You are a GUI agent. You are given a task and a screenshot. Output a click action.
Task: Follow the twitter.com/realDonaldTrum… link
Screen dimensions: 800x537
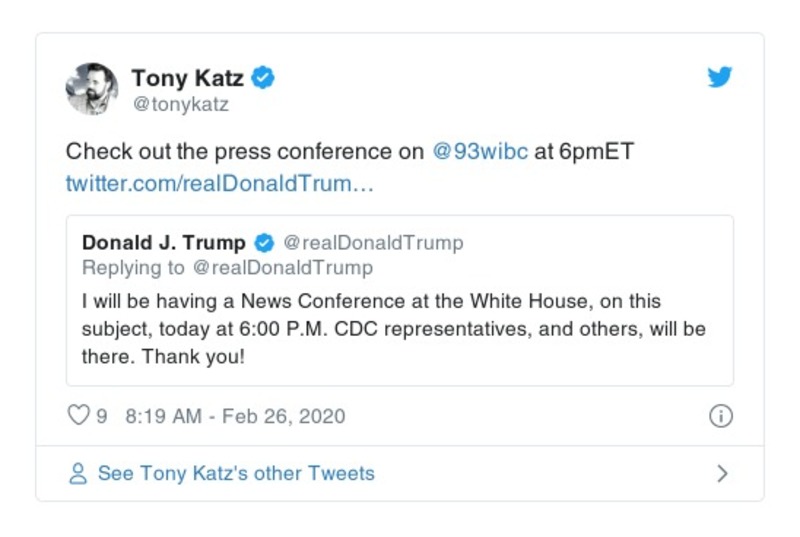pos(219,183)
